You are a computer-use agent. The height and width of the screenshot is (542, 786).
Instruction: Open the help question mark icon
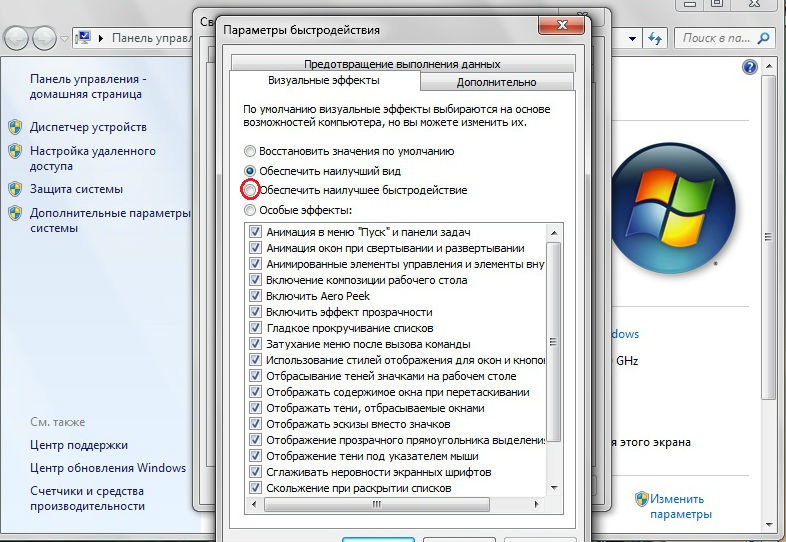point(749,67)
